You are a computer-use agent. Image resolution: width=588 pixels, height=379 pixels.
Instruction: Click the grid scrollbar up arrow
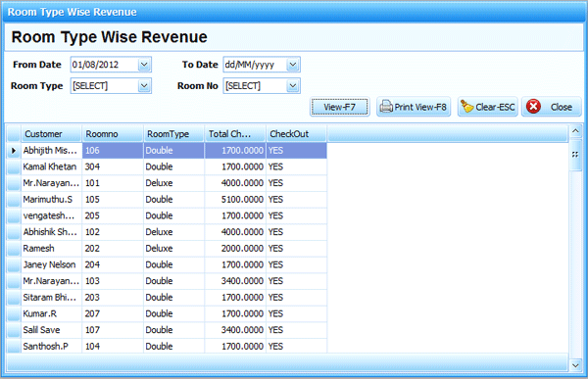[x=575, y=131]
